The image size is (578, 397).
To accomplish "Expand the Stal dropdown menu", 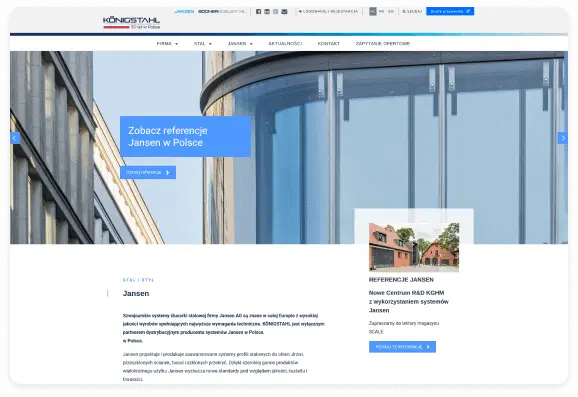I will 203,43.
